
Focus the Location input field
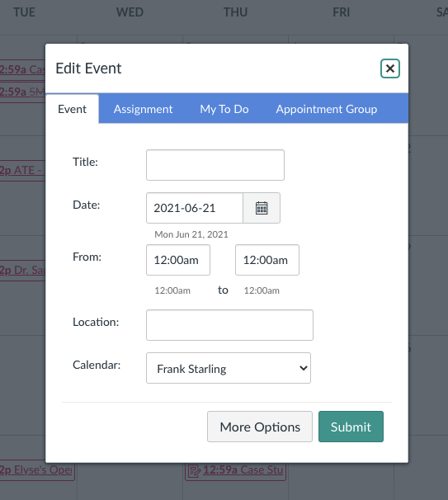(229, 325)
